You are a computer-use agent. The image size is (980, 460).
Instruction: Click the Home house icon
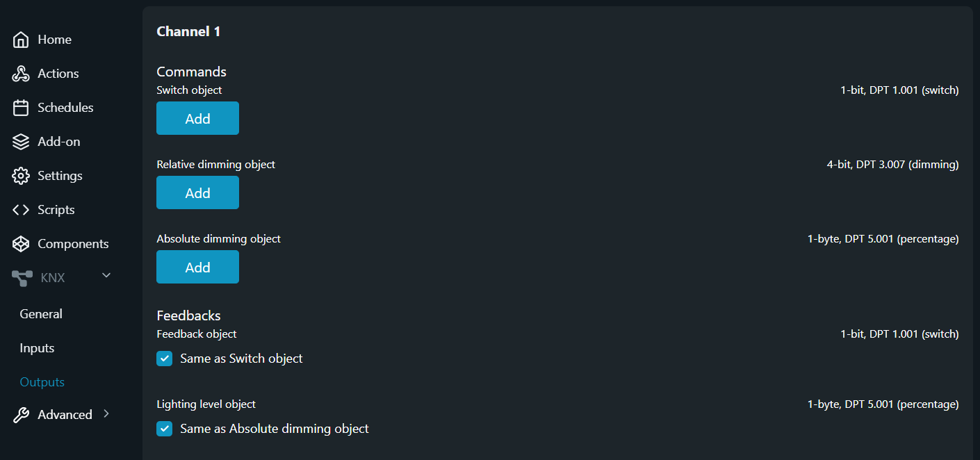point(21,40)
